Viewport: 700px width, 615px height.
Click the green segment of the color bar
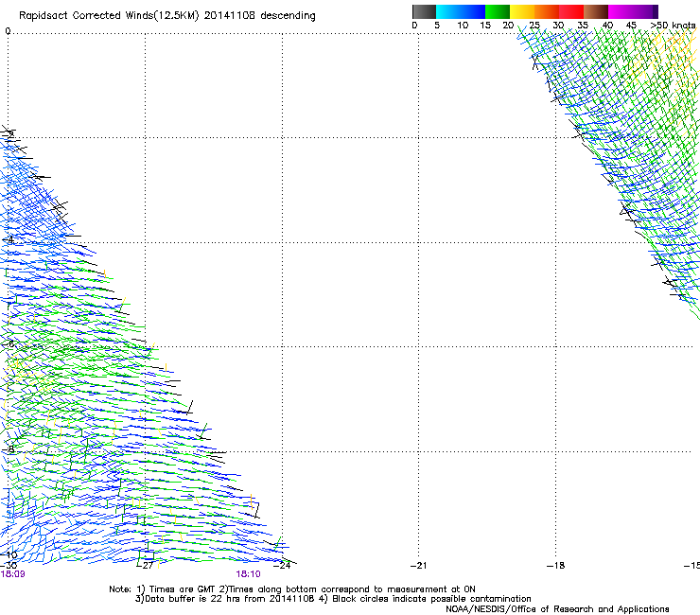tap(498, 11)
